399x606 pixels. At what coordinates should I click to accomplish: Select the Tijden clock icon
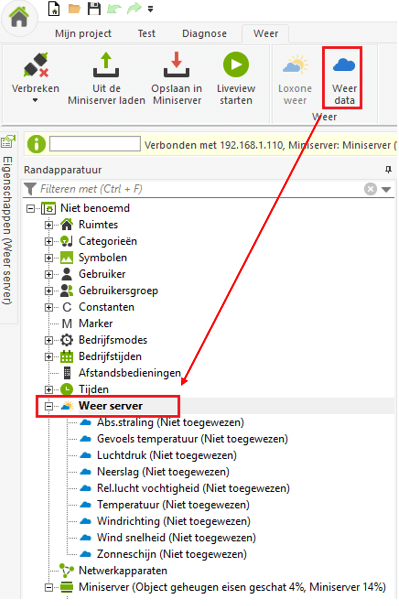pos(67,389)
